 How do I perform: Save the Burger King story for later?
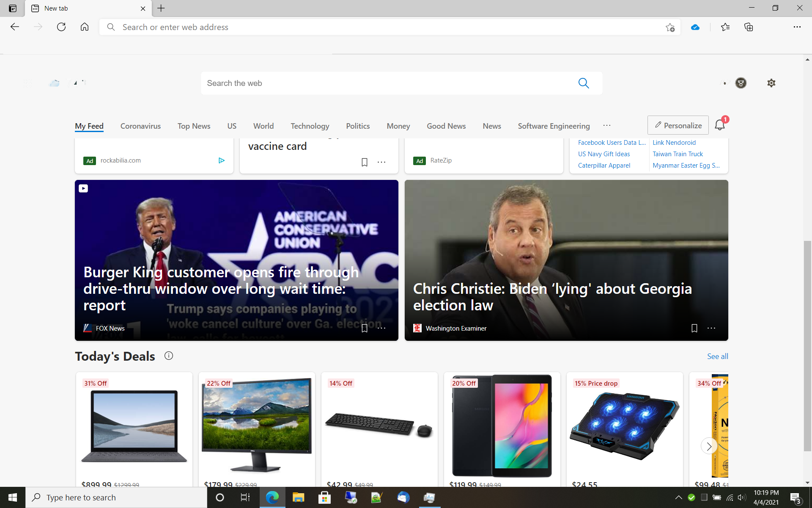click(x=365, y=328)
